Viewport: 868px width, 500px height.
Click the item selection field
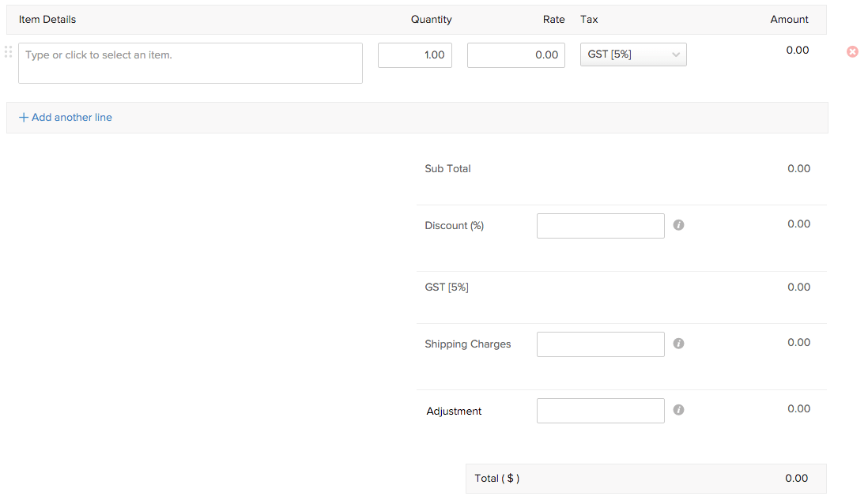[x=190, y=62]
